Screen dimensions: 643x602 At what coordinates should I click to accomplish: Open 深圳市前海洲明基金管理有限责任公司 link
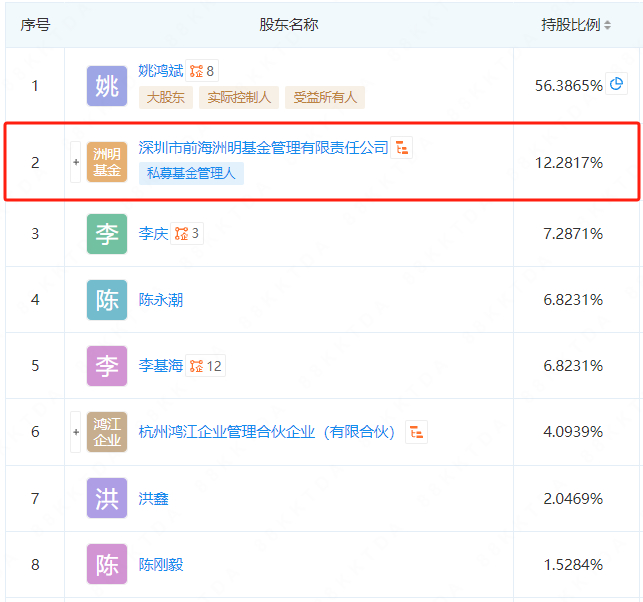(263, 148)
